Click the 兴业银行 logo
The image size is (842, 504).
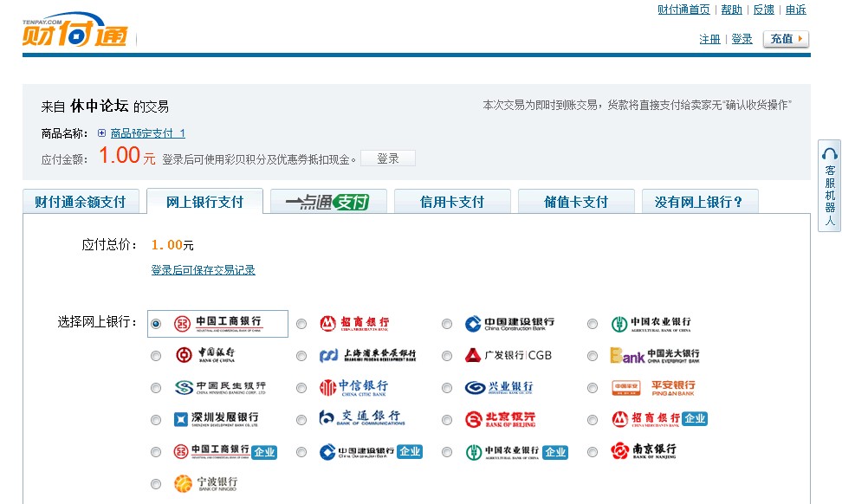click(499, 388)
